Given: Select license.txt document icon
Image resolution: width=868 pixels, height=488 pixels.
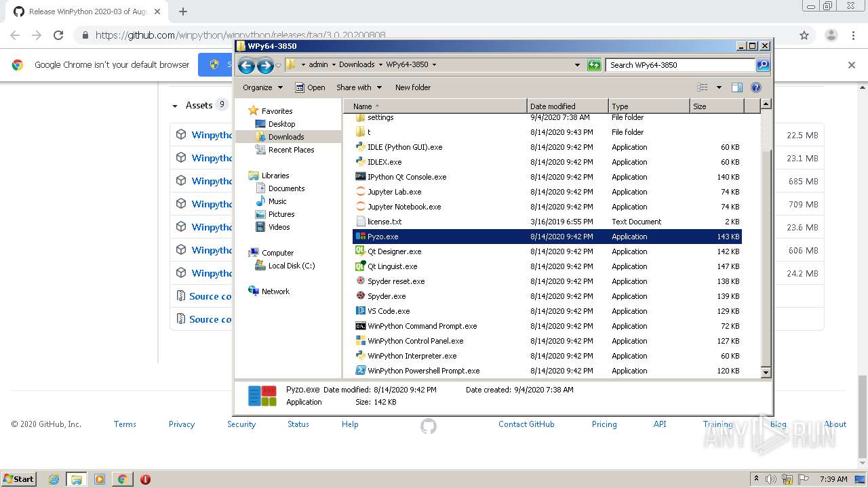Looking at the screenshot, I should tap(361, 222).
